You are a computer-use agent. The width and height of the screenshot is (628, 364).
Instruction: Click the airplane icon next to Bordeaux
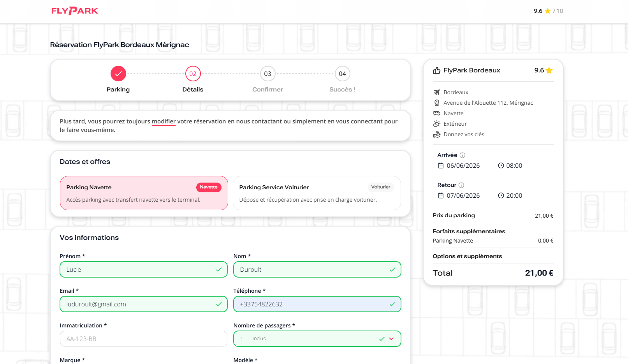pos(437,92)
